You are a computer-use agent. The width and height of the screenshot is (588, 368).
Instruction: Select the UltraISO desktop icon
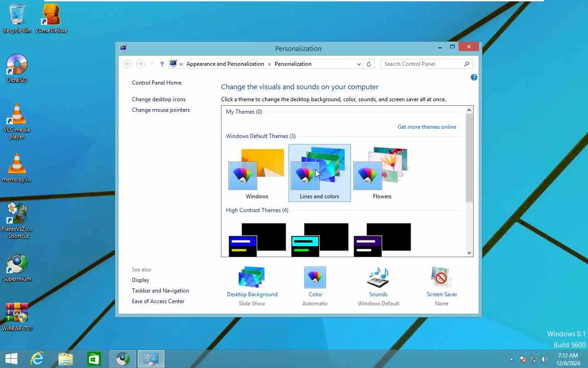tap(17, 68)
